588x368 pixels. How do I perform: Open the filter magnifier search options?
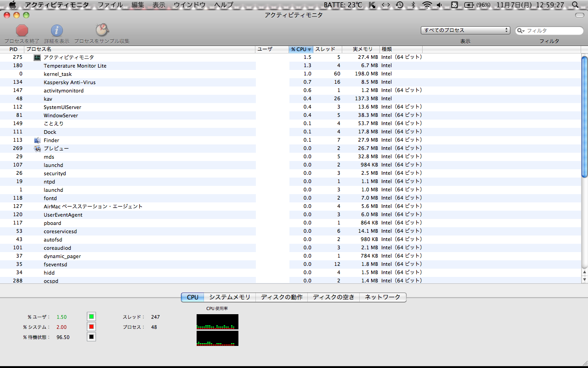(x=521, y=31)
